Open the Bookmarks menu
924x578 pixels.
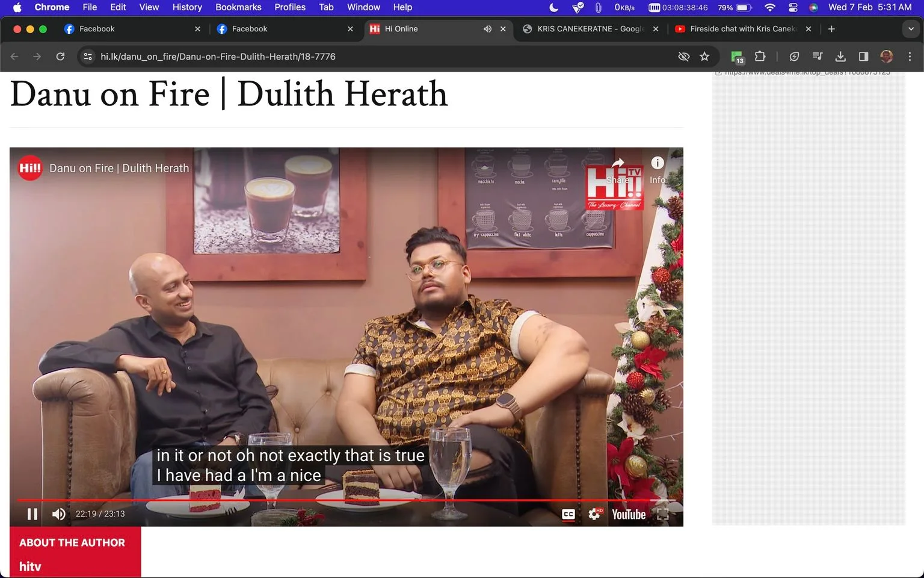(238, 7)
